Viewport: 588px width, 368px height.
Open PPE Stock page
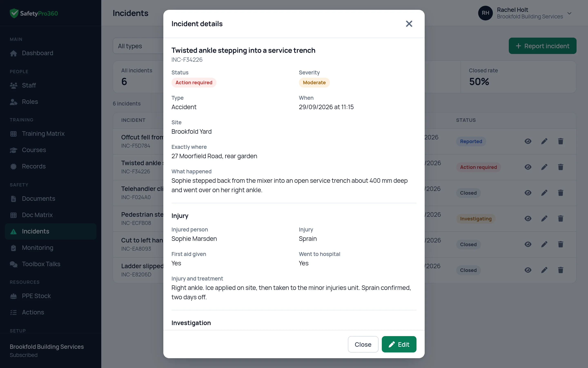coord(51,296)
